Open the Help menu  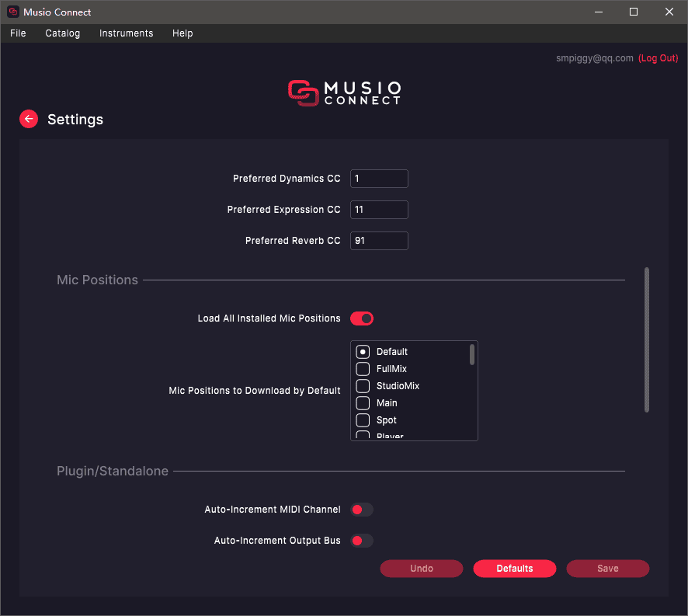(182, 33)
